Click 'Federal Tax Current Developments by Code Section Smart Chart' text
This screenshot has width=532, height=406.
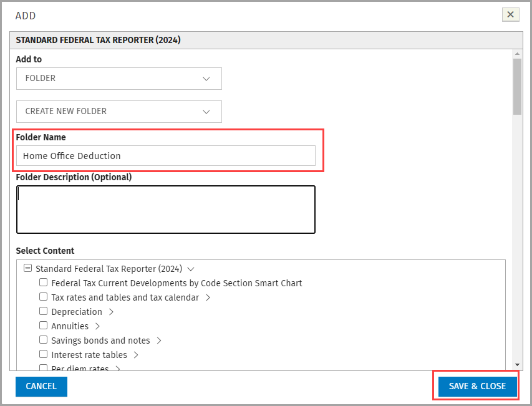coord(177,283)
